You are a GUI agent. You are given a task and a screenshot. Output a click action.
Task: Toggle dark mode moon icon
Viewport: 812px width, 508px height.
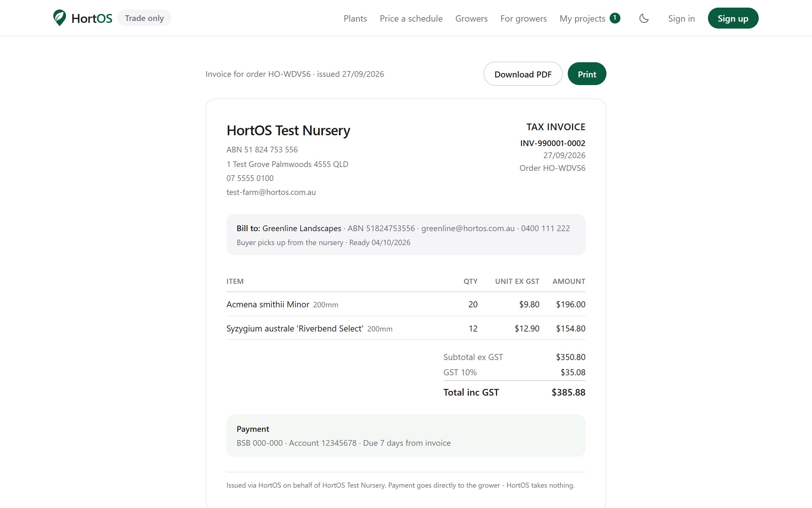644,18
